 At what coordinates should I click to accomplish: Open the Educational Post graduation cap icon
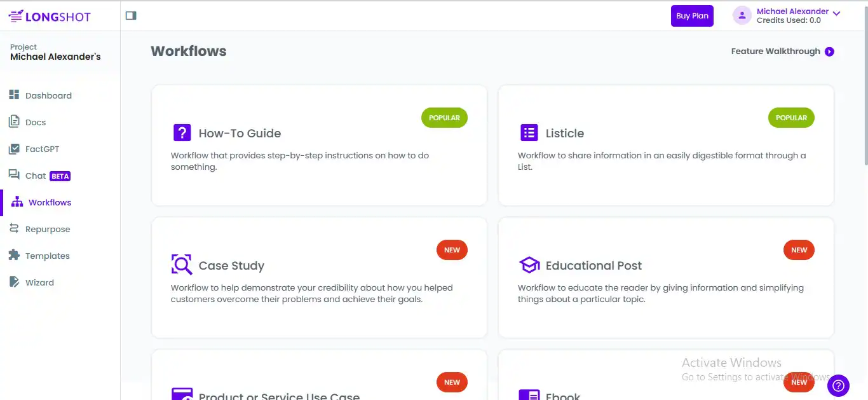pyautogui.click(x=529, y=265)
